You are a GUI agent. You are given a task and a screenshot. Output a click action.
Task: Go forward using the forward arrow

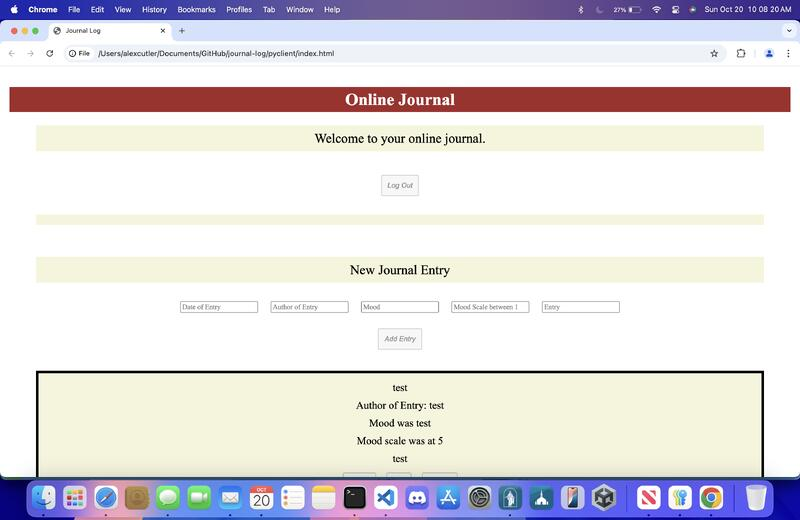[31, 54]
